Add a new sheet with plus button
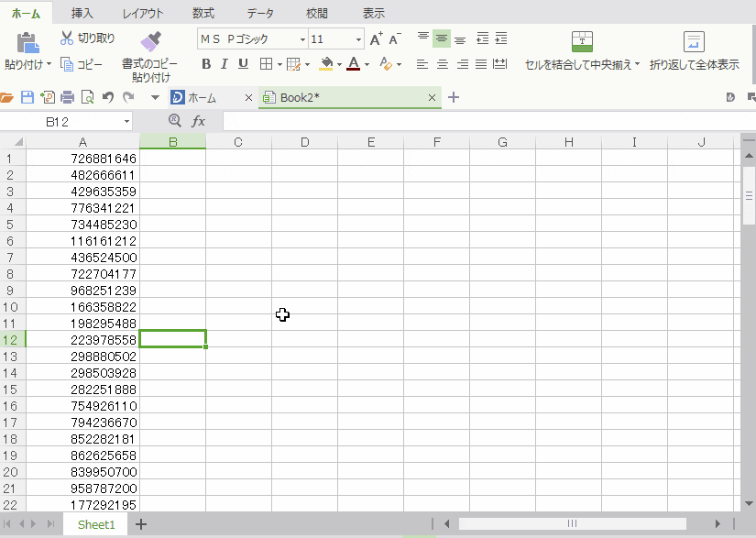The height and width of the screenshot is (538, 756). coord(141,524)
